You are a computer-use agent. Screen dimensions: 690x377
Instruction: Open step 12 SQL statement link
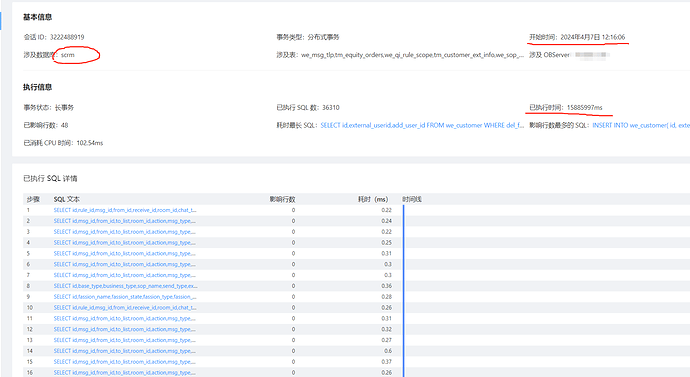tap(125, 329)
